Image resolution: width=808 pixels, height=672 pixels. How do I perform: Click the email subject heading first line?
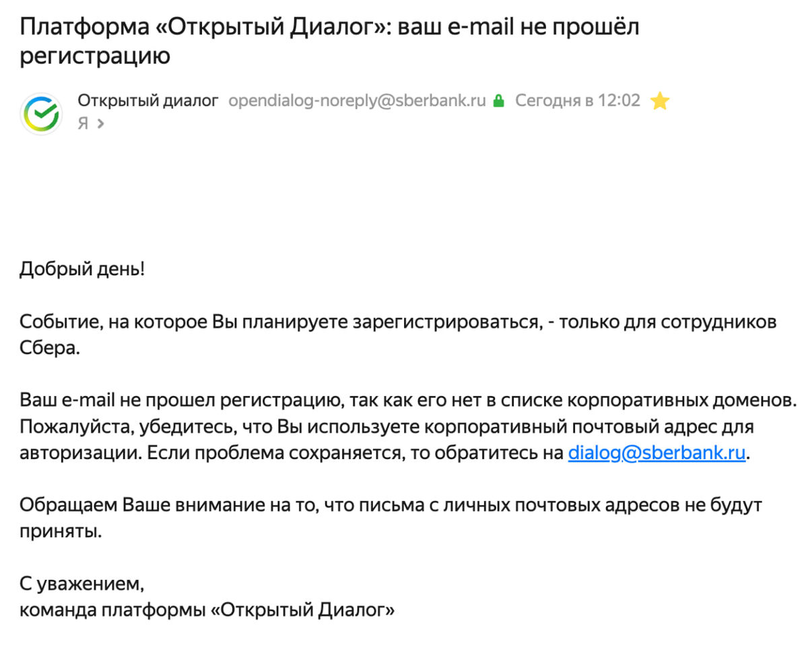click(329, 27)
